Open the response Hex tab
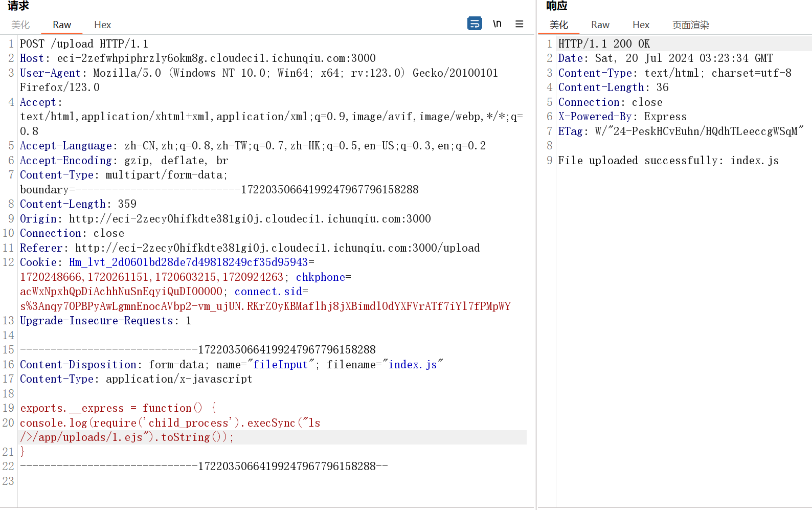 [x=641, y=25]
